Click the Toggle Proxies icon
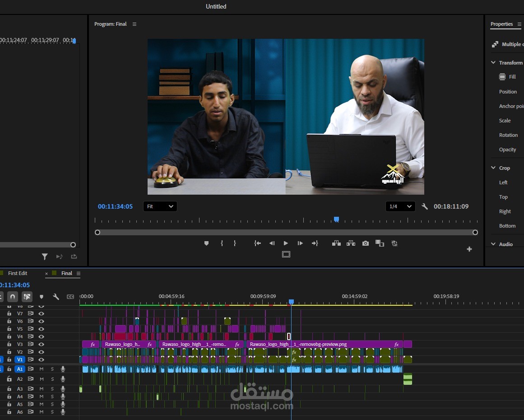Viewport: 524px width, 420px height. [x=394, y=243]
